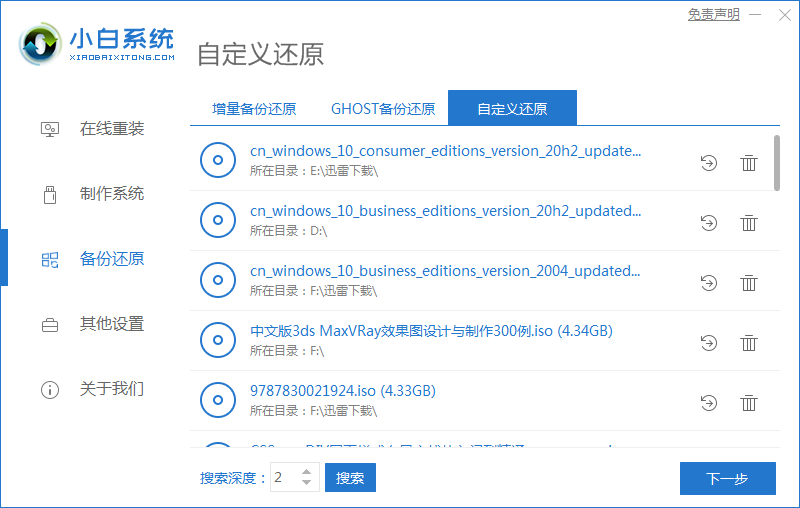This screenshot has height=508, width=800.
Task: Open 制作系统 in the sidebar
Action: 111,194
